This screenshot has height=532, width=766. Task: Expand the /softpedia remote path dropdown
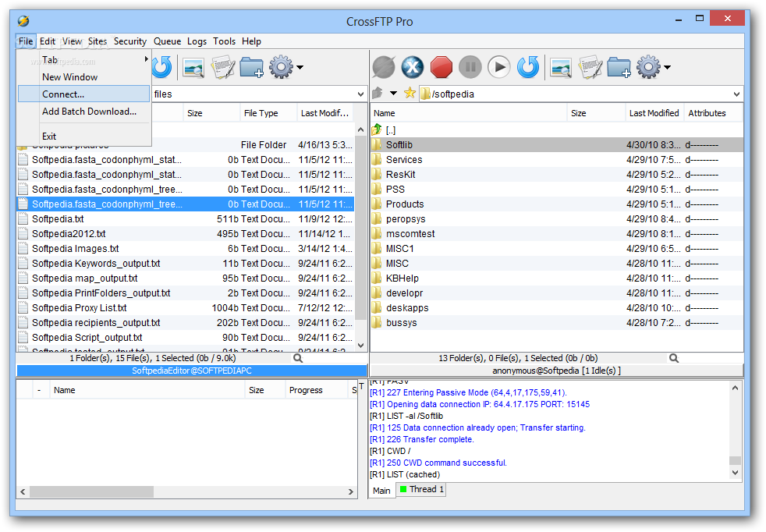[736, 94]
